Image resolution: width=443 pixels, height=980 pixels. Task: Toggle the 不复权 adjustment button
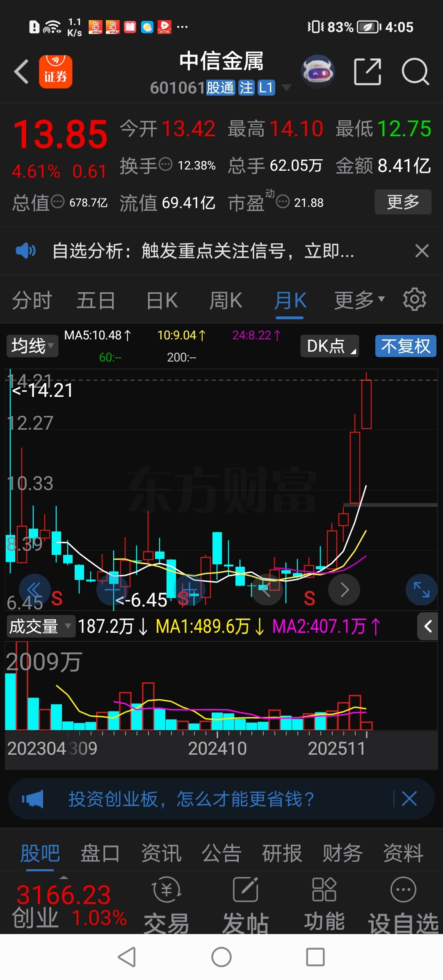click(406, 346)
